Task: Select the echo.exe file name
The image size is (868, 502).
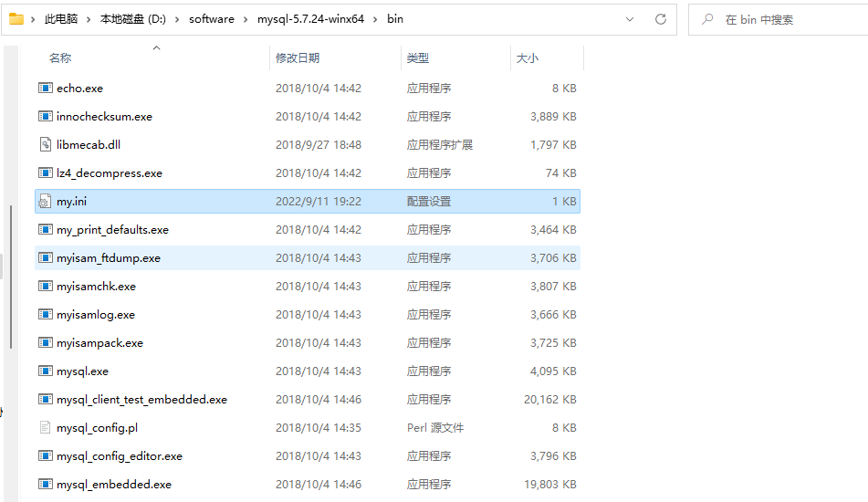Action: [79, 88]
